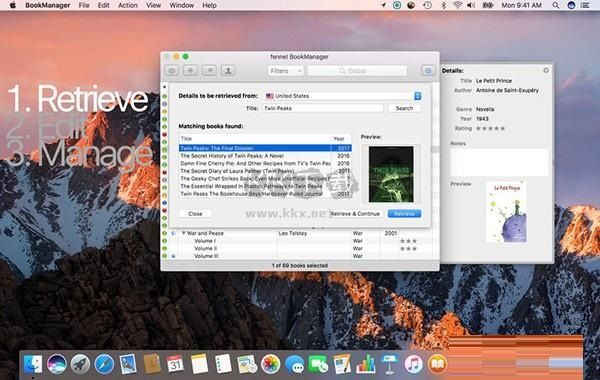Open iBooks orange icon in dock
This screenshot has height=380, width=600.
point(437,364)
